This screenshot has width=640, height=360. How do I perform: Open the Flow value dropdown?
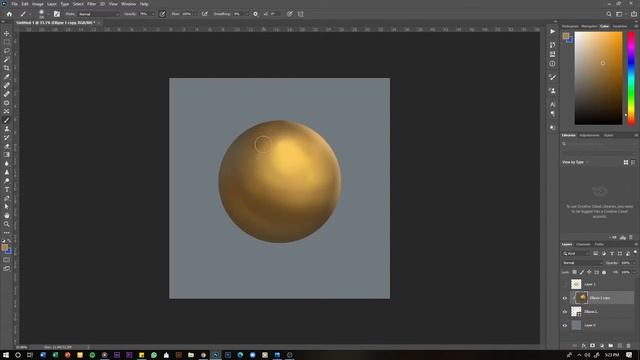[195, 14]
